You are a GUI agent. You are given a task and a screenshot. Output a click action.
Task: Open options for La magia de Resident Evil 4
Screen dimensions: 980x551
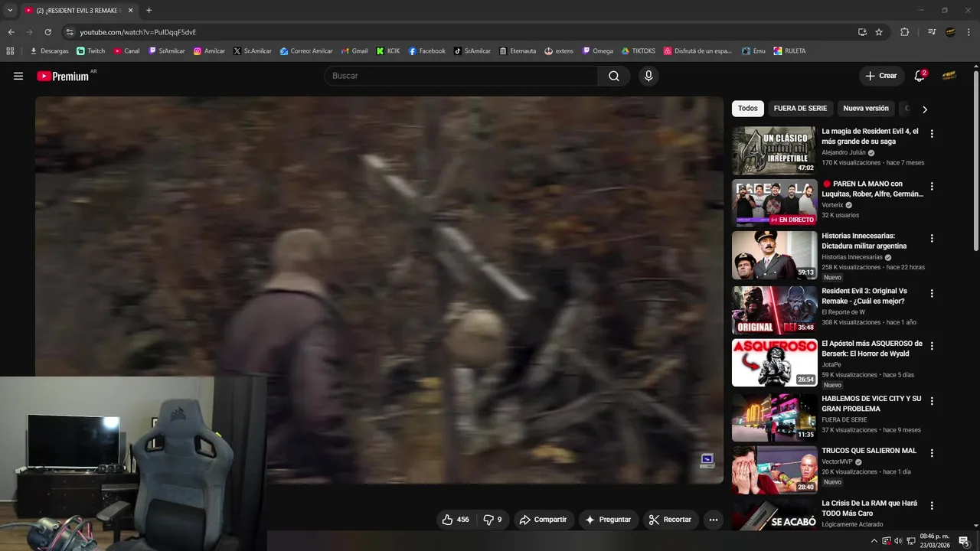932,134
